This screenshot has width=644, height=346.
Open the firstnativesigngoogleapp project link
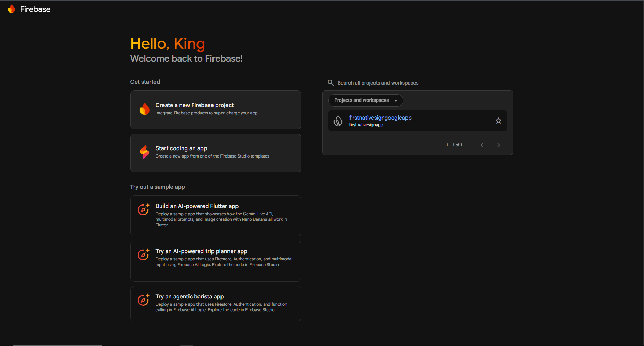(380, 118)
